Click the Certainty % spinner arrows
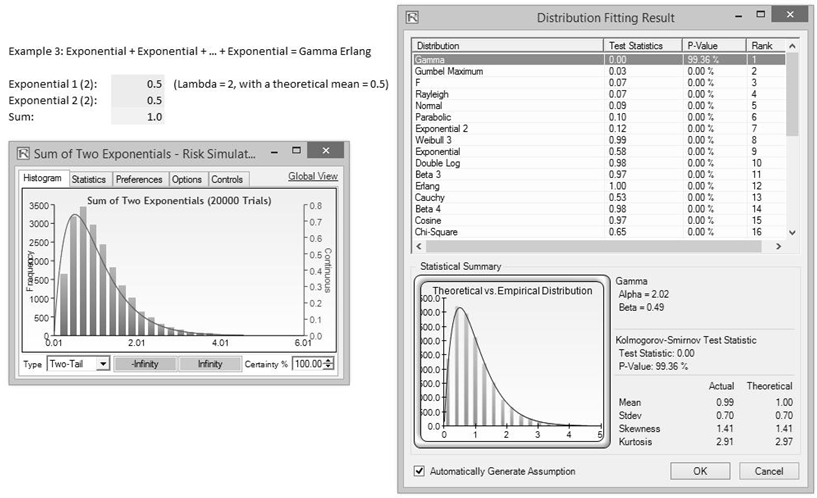This screenshot has height=498, width=817. click(x=328, y=364)
